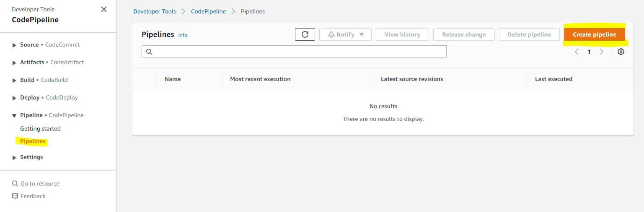Screen dimensions: 644x212
Task: Click the Go to resource search icon
Action: pyautogui.click(x=16, y=183)
